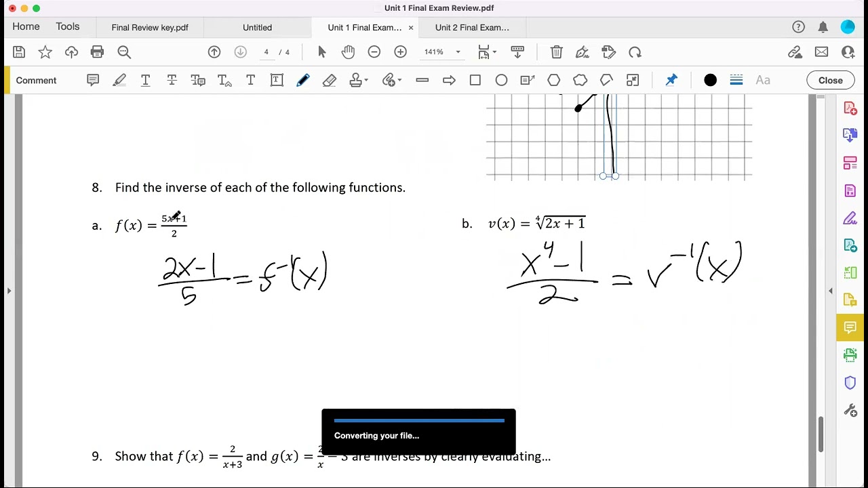
Task: Select the rectangle shape tool
Action: [x=475, y=80]
